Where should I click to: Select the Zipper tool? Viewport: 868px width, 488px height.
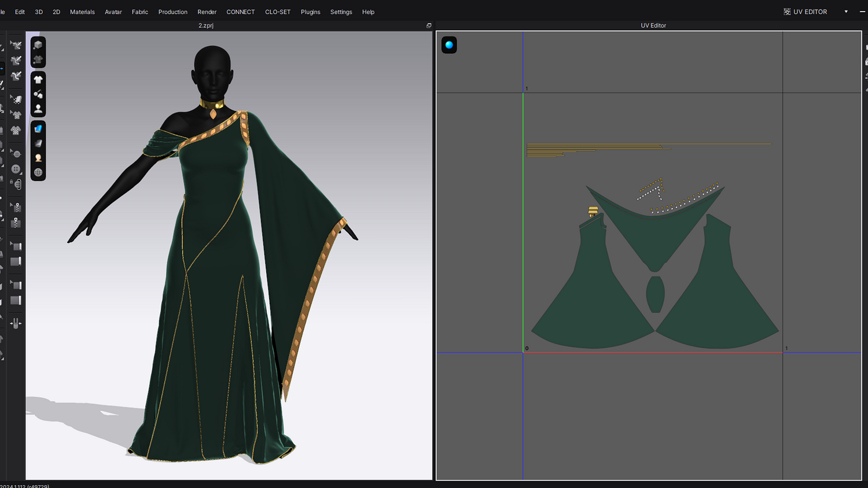(x=16, y=223)
